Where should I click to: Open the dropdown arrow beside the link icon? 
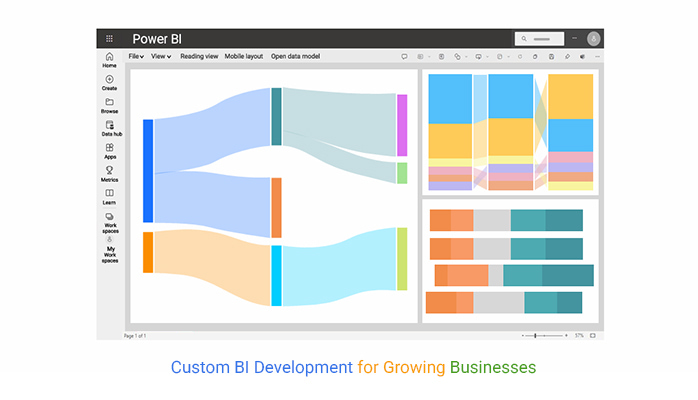(x=466, y=57)
